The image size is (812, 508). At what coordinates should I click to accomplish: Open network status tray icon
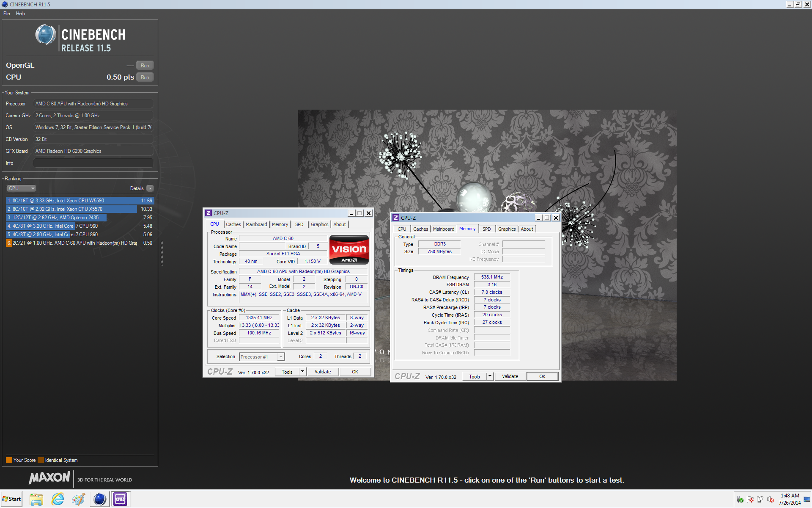point(740,500)
